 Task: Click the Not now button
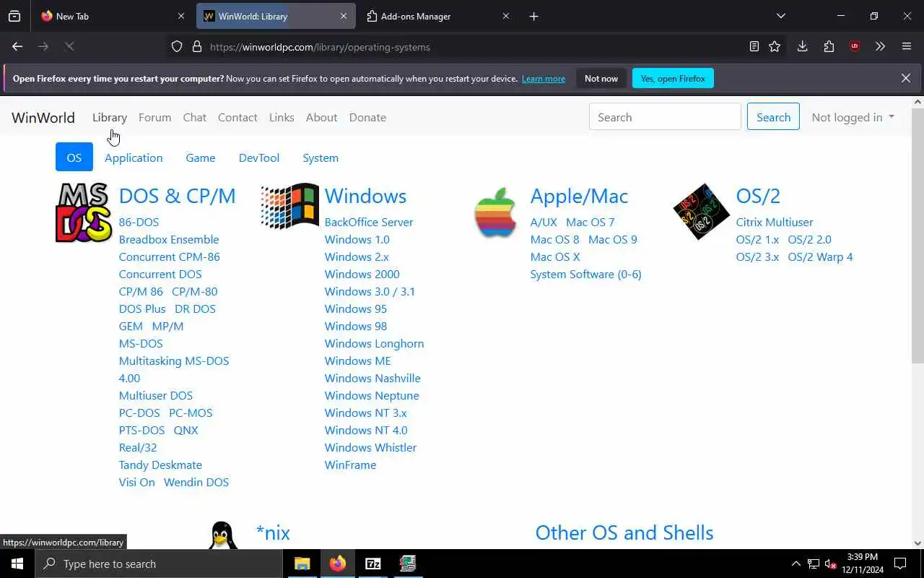point(601,78)
